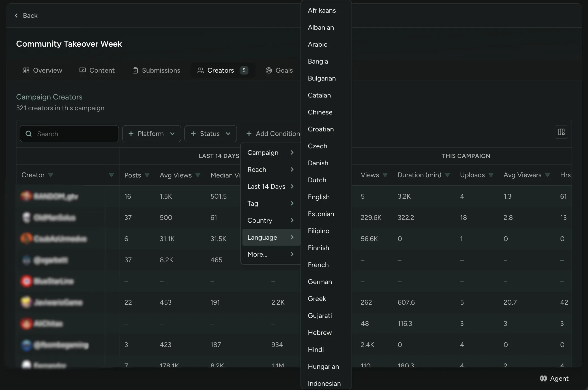The image size is (588, 390).
Task: Switch to the Creators tab
Action: click(x=223, y=70)
